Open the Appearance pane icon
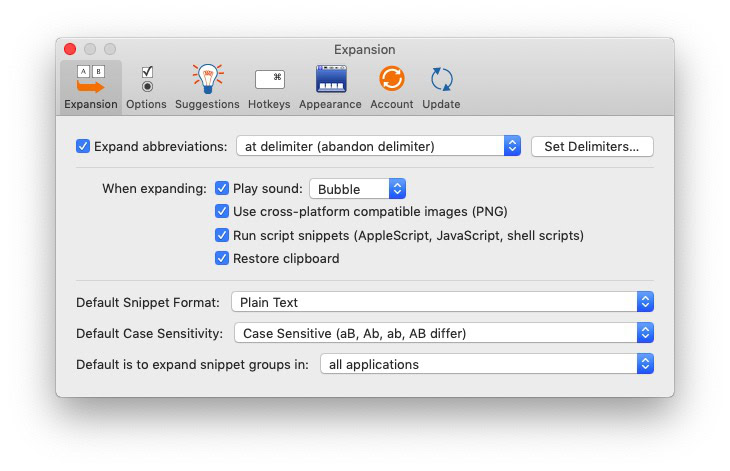The width and height of the screenshot is (730, 471). 331,79
